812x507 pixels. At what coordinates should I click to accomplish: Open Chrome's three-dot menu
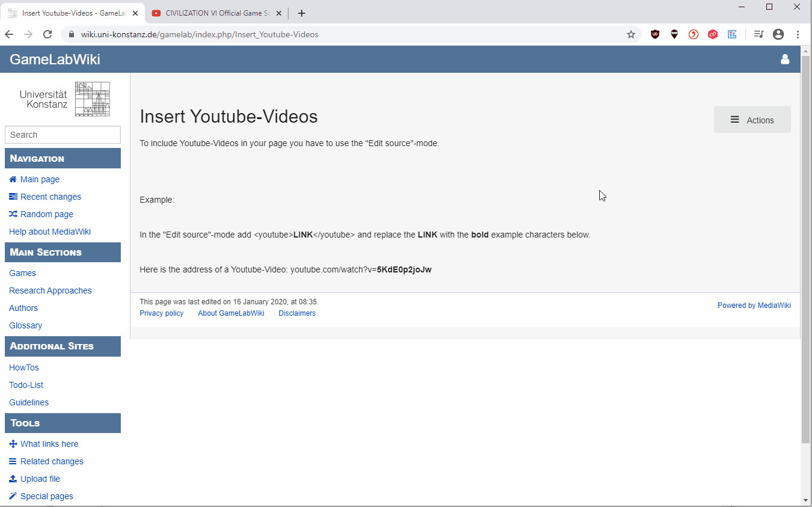[798, 34]
